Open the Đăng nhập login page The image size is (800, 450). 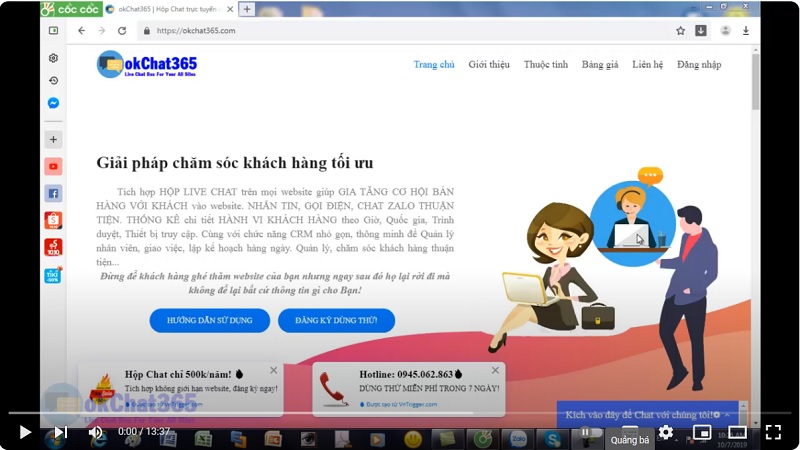(699, 65)
